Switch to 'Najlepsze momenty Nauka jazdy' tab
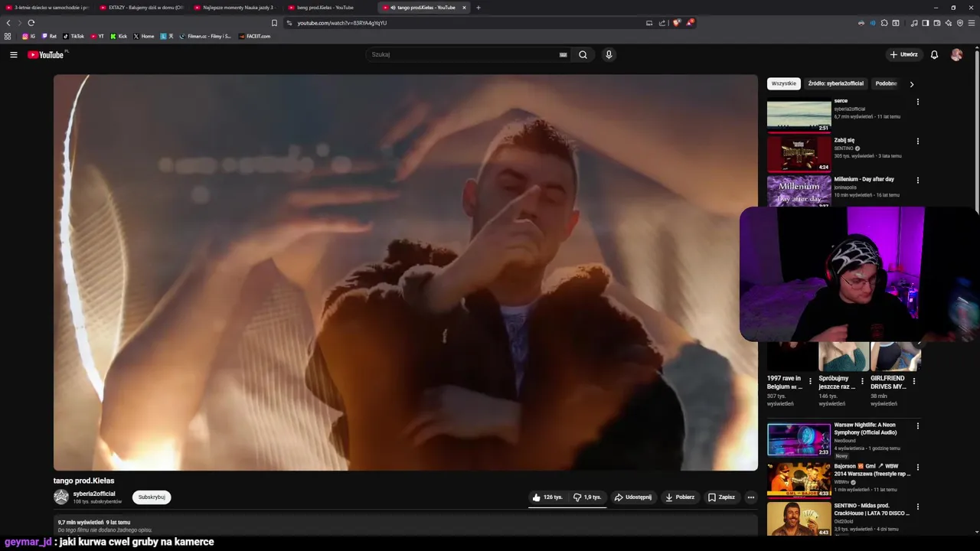Viewport: 980px width, 551px height. point(237,8)
